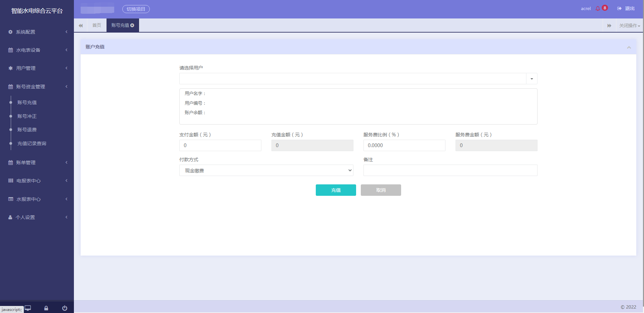644x313 pixels.
Task: Click the power icon in sidebar footer
Action: click(65, 308)
